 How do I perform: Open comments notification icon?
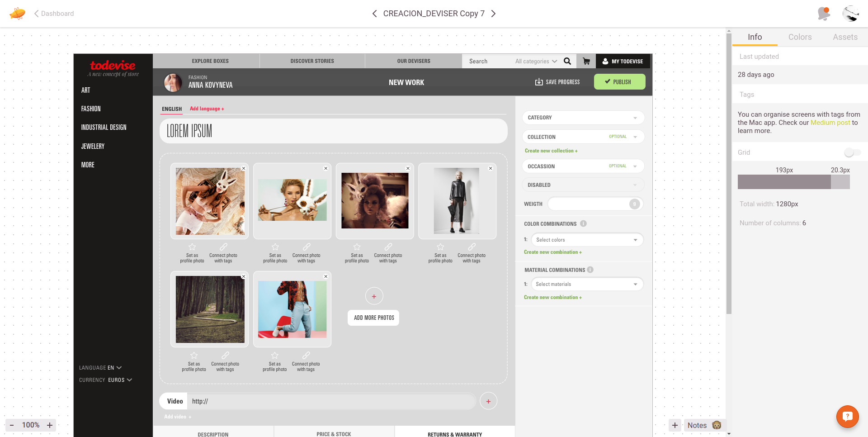pos(824,14)
